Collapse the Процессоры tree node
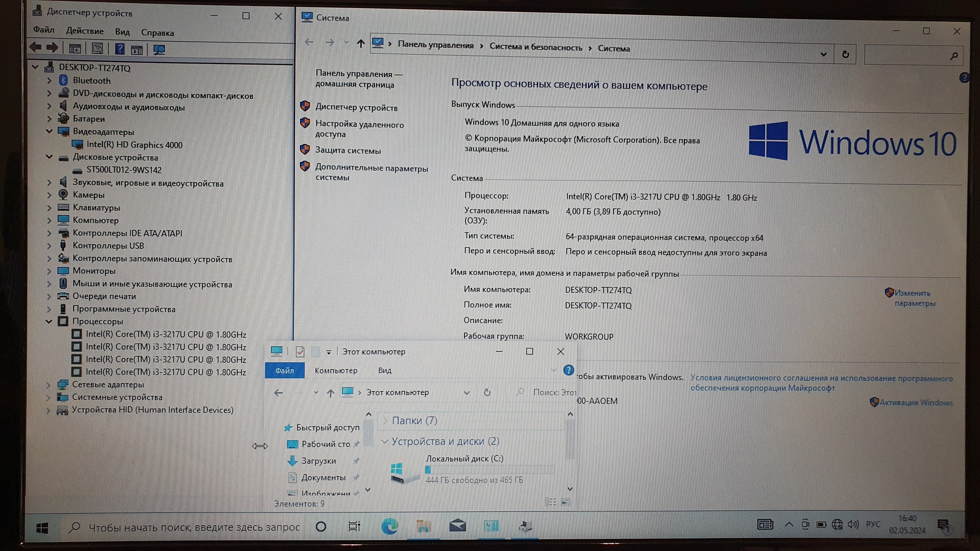Screen dimensions: 980x551 coord(49,321)
